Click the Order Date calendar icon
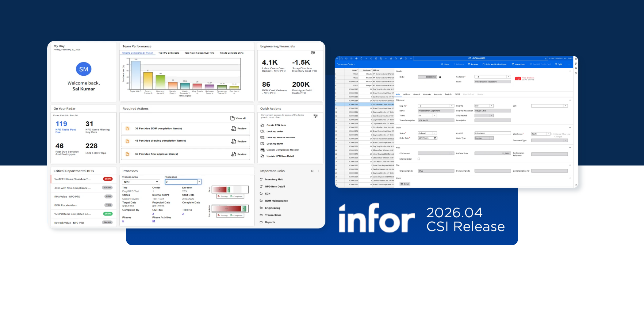 click(435, 138)
